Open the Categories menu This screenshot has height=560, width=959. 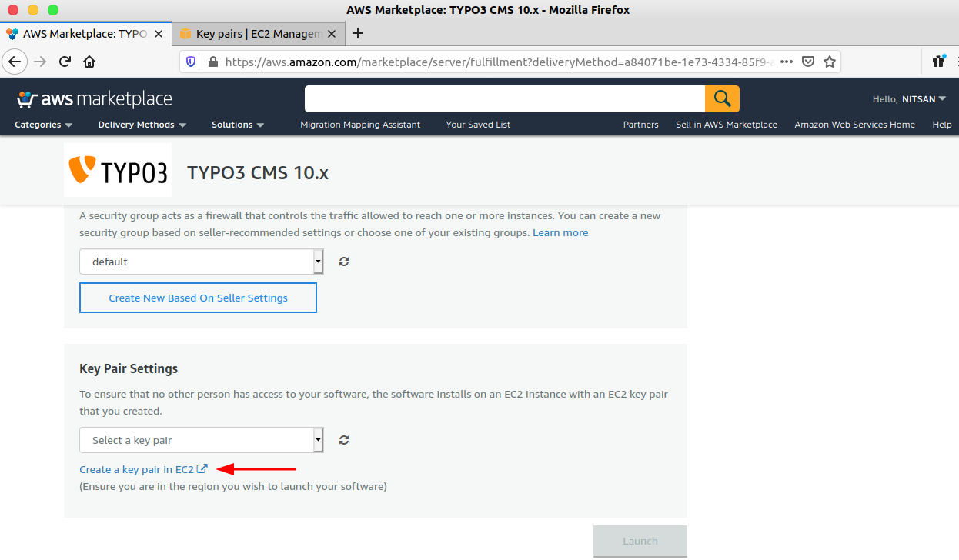(44, 125)
